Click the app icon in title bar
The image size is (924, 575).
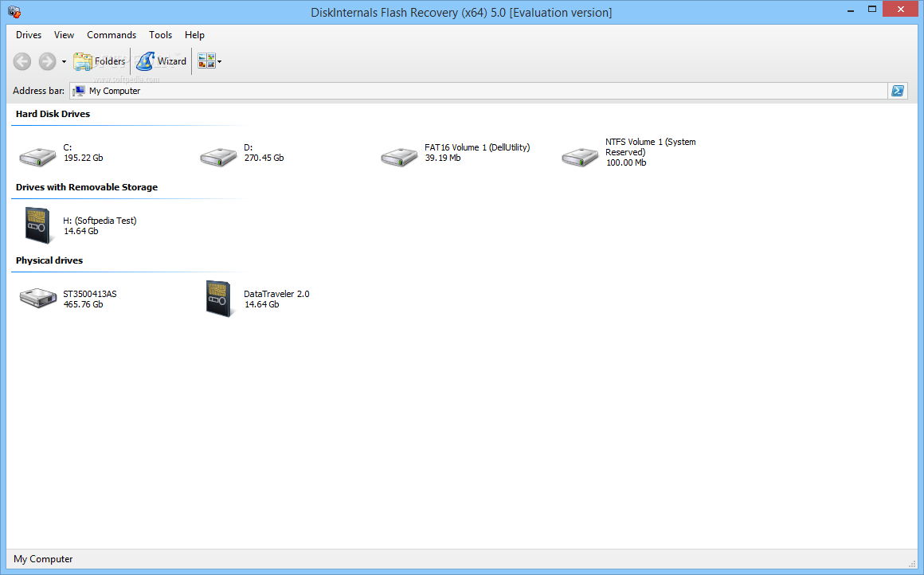(x=14, y=12)
